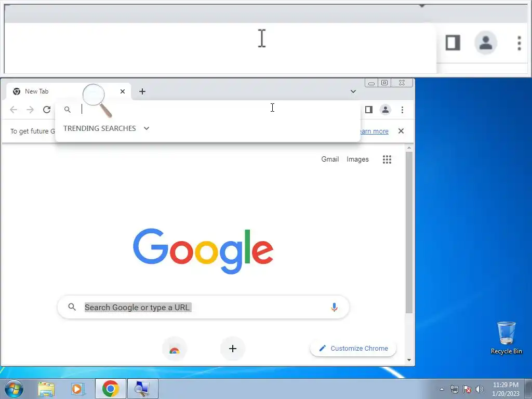
Task: Add a shortcut with the plus tile
Action: click(233, 349)
